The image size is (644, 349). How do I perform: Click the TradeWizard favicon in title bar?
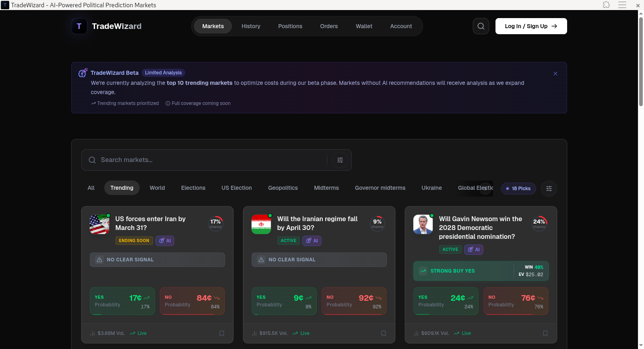point(5,5)
